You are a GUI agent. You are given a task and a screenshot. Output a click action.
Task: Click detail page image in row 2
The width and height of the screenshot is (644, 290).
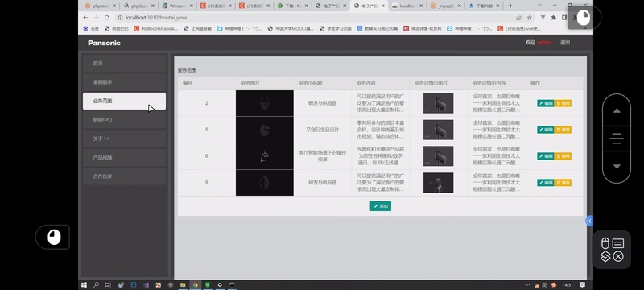pyautogui.click(x=438, y=103)
